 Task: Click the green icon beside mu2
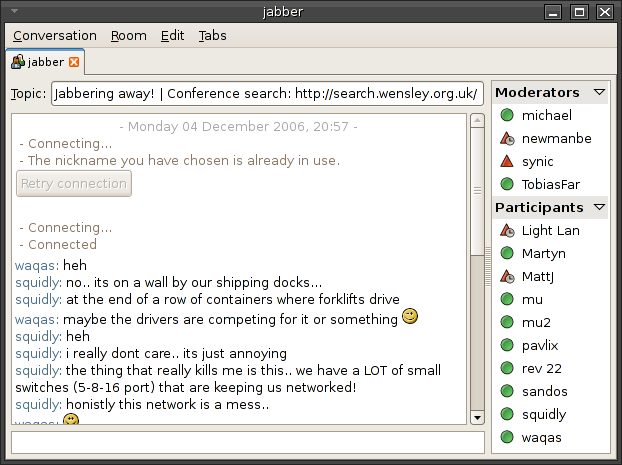[507, 322]
